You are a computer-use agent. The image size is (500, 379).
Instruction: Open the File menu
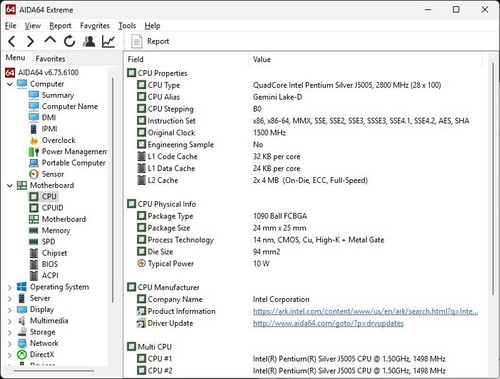coord(10,26)
